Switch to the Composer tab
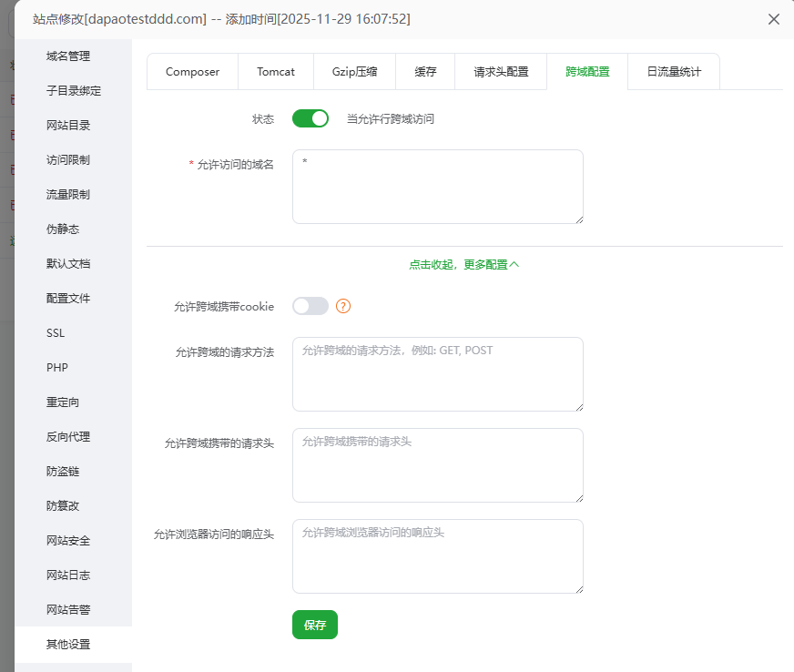Viewport: 794px width, 672px height. coord(192,71)
